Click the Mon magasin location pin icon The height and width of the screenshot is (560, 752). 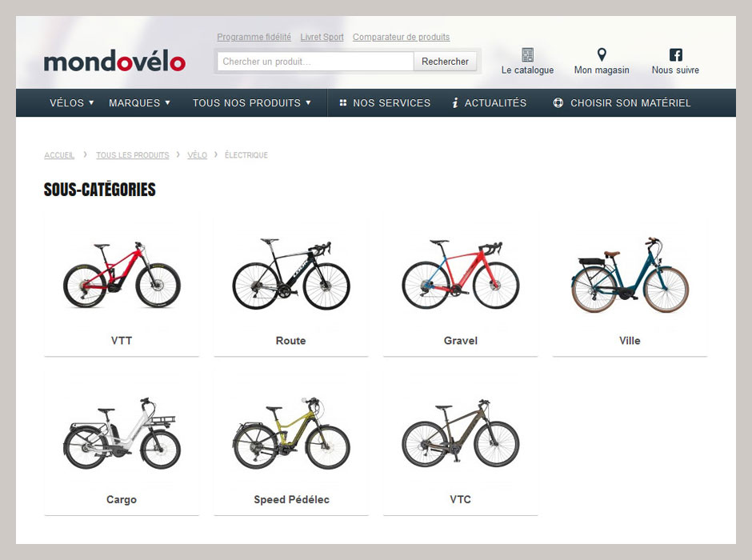[x=602, y=54]
